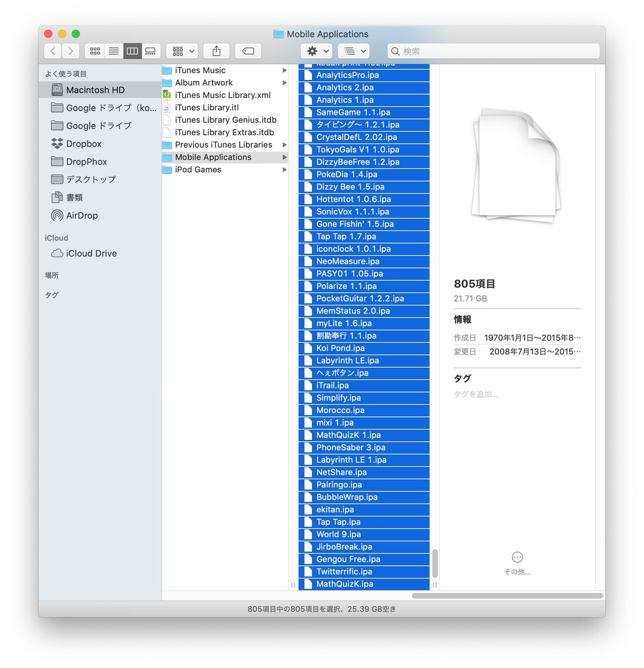The image size is (644, 668).
Task: Go back with the left chevron button
Action: (53, 51)
